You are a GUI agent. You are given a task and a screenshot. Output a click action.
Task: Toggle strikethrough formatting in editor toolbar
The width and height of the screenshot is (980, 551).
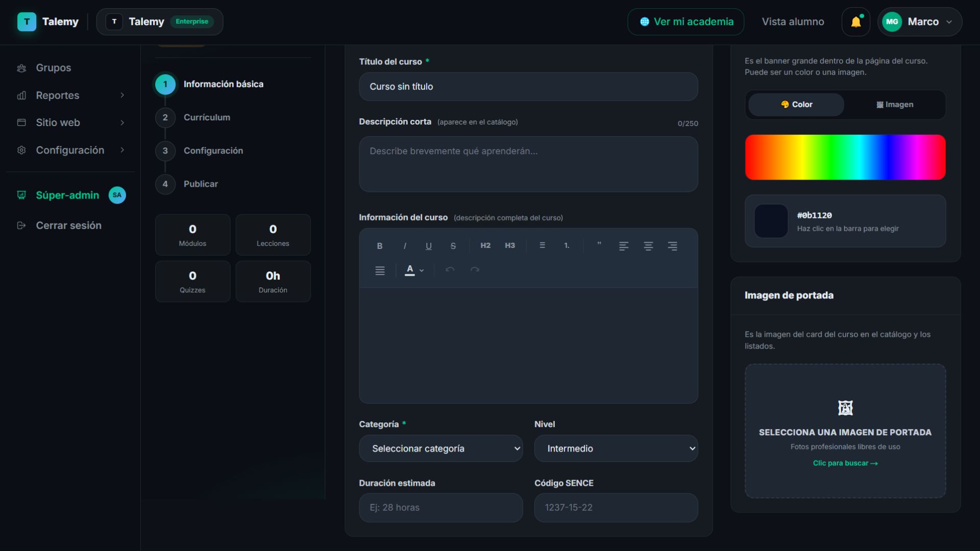453,246
